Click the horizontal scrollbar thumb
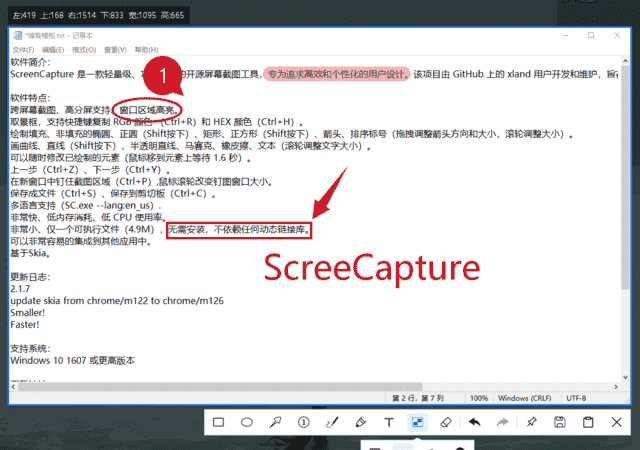This screenshot has width=640, height=450. pyautogui.click(x=220, y=386)
